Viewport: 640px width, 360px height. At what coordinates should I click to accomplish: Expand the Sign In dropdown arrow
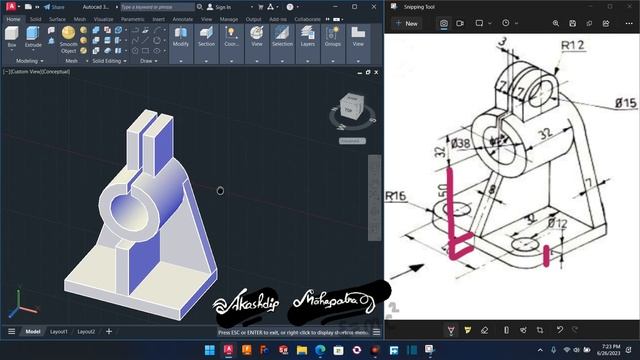tap(251, 7)
